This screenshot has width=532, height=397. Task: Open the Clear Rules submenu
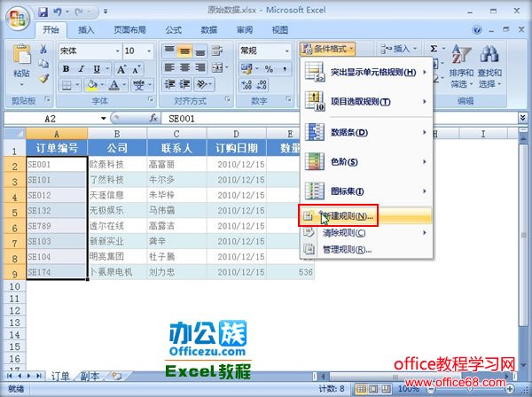(366, 233)
